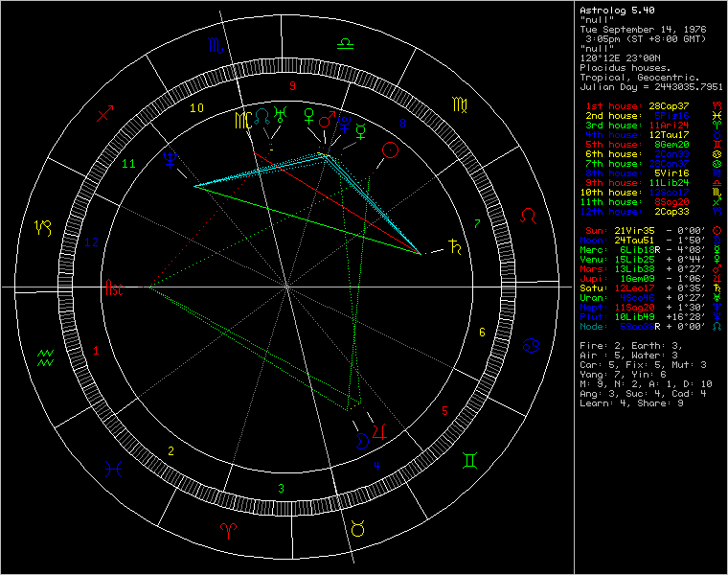Image resolution: width=728 pixels, height=575 pixels.
Task: Click the Scorpio zodiac glyph on the wheel
Action: pos(216,45)
